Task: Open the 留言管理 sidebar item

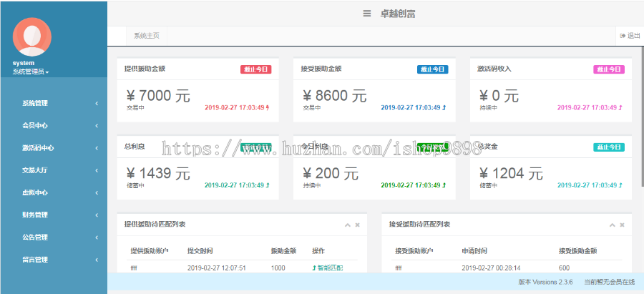Action: pyautogui.click(x=54, y=260)
